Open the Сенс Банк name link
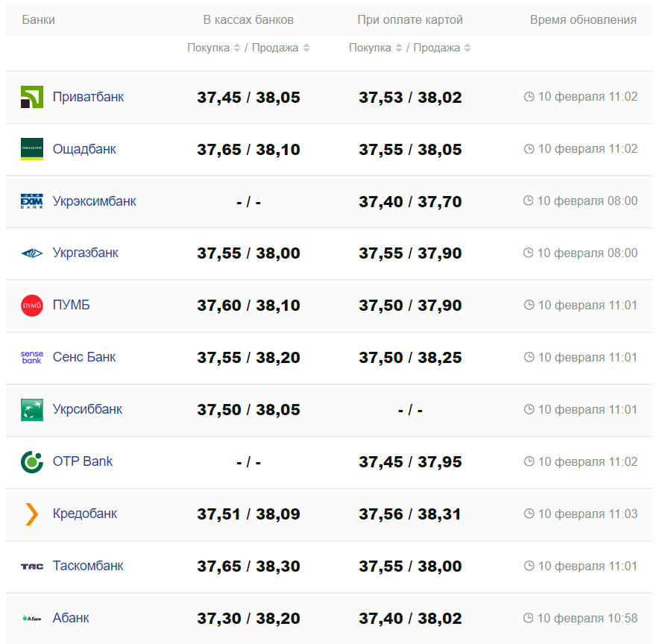Viewport: 671px width, 644px height. coord(84,357)
